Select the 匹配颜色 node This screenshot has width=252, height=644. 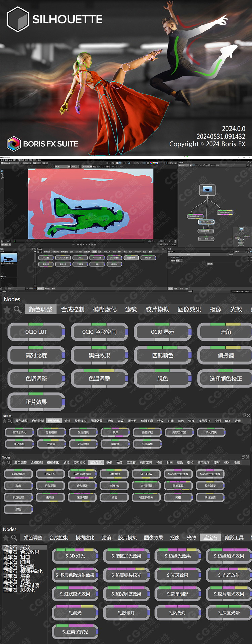[163, 355]
